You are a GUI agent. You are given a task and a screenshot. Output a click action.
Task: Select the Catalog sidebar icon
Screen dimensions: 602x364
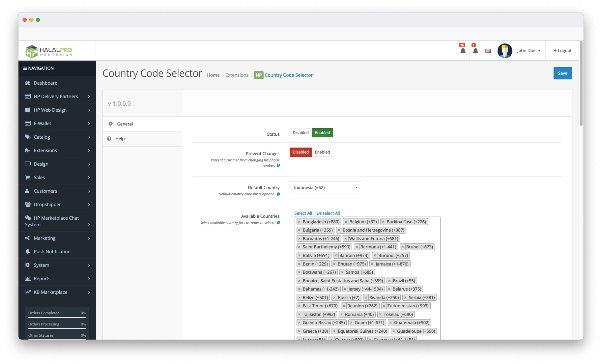[28, 137]
